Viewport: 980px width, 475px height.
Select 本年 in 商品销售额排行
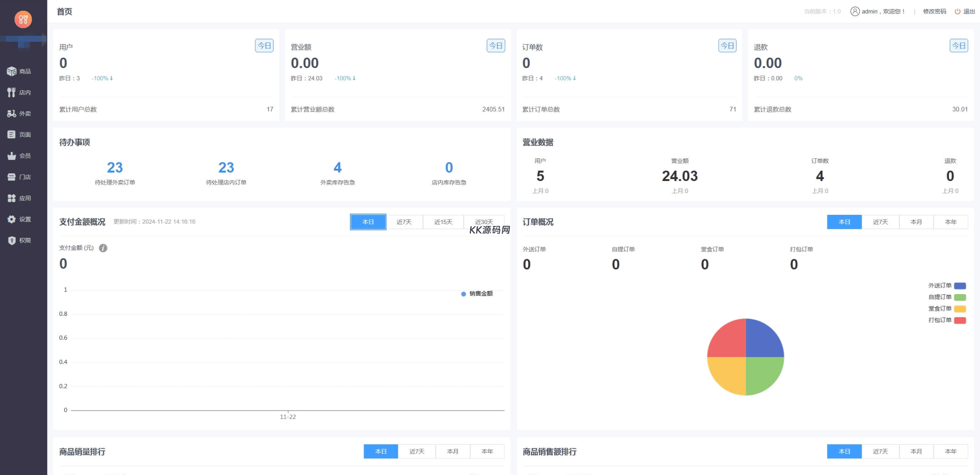coord(951,452)
